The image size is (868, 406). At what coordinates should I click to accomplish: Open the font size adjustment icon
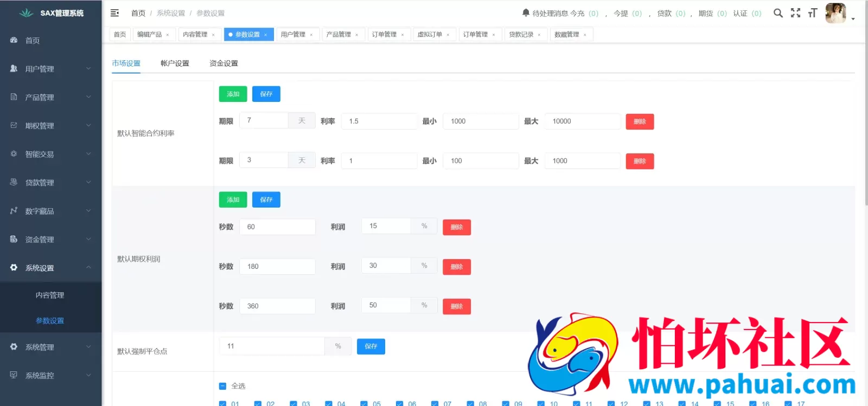coord(813,13)
